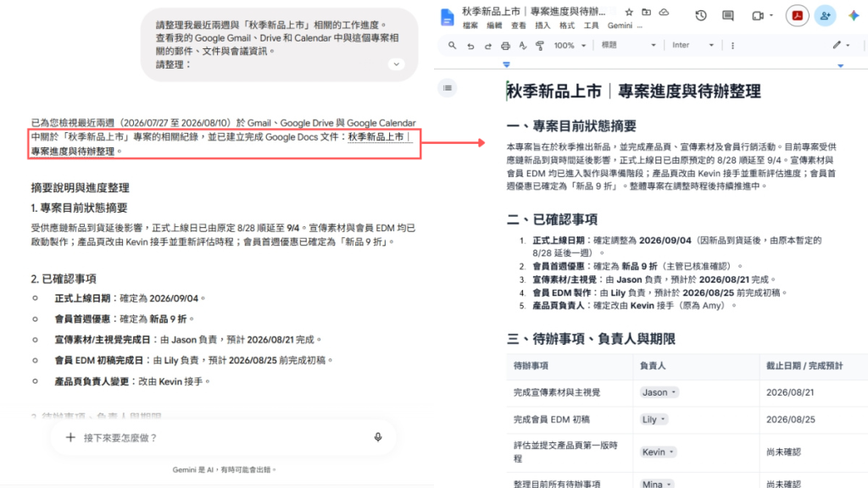Open the share people icon
Image resolution: width=868 pixels, height=488 pixels.
click(825, 15)
